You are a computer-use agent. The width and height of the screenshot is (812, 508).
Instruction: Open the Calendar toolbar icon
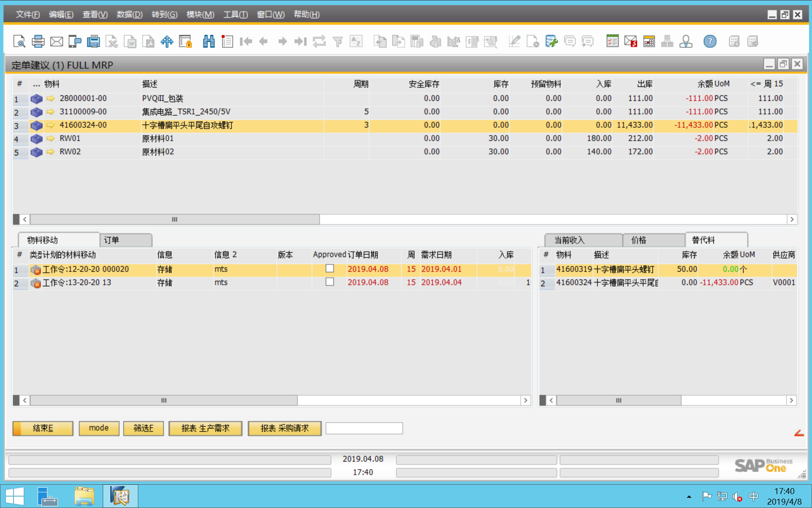[649, 41]
